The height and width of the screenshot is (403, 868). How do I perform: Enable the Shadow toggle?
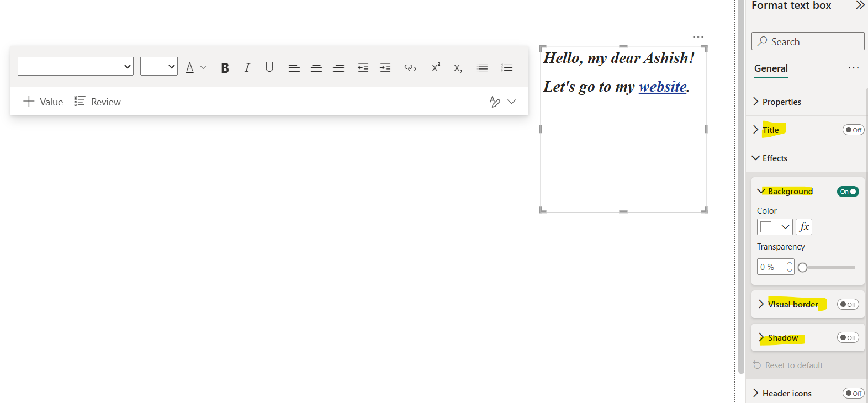pos(848,337)
